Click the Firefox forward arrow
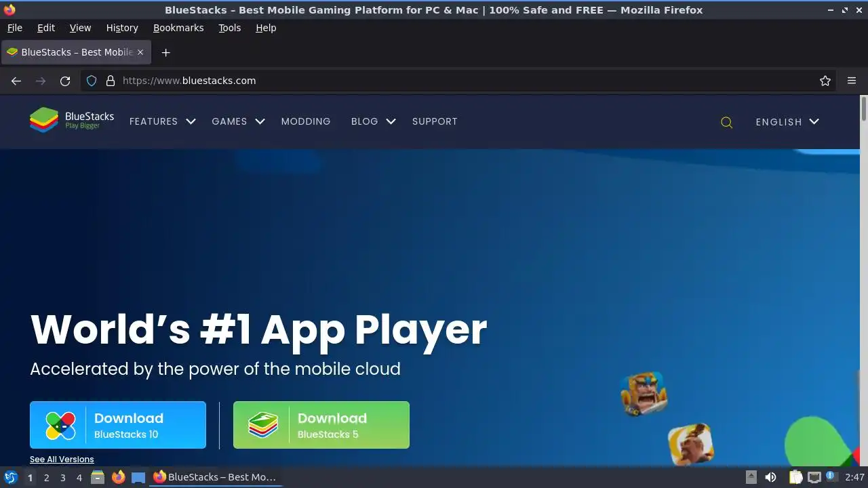This screenshot has height=488, width=868. (x=41, y=81)
